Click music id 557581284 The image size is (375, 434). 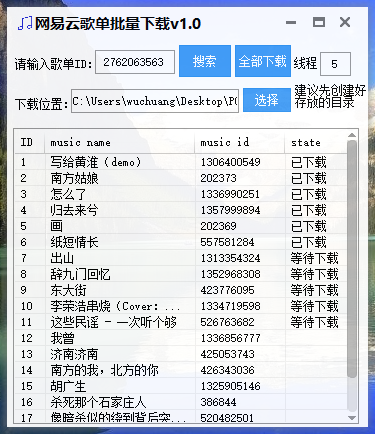tap(227, 242)
